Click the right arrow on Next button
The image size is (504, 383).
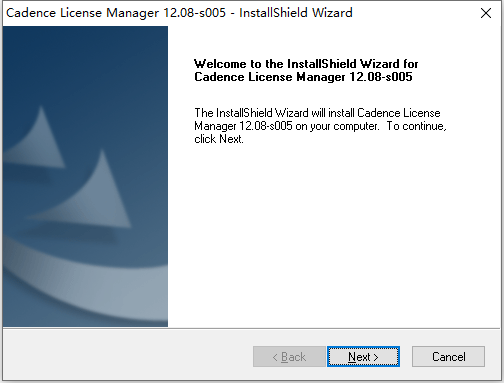[376, 357]
